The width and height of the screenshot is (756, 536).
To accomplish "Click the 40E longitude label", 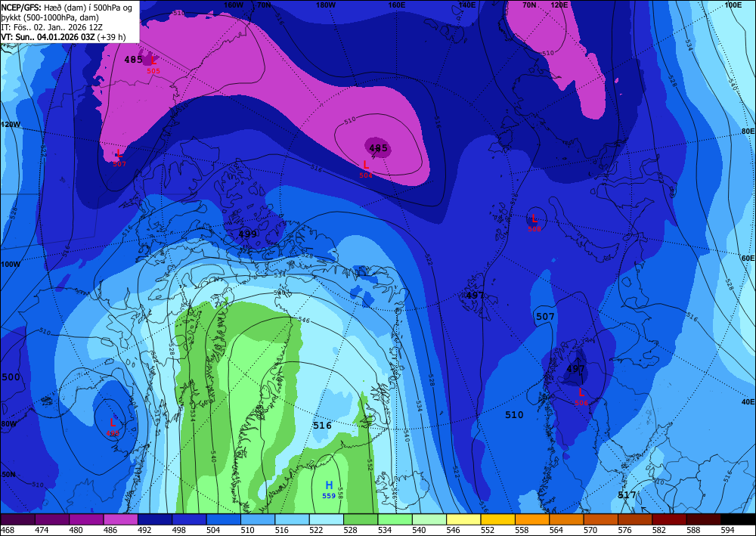I will (x=748, y=401).
